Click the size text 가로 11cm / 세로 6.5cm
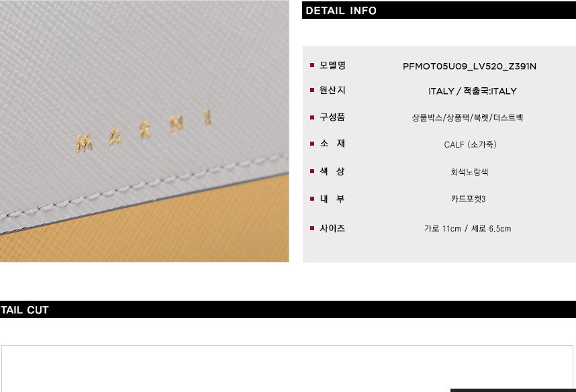Screen dimensions: 576x392 [468, 228]
